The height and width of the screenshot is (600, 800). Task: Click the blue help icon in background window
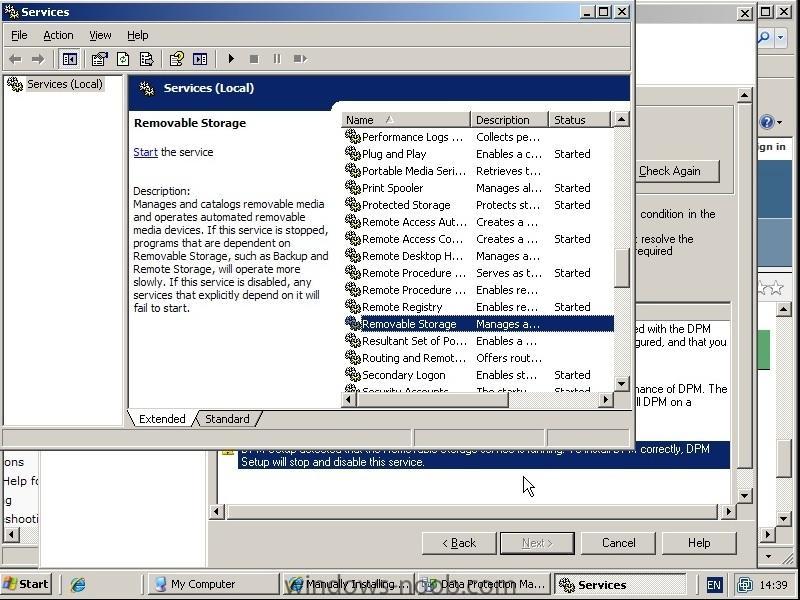[x=766, y=122]
